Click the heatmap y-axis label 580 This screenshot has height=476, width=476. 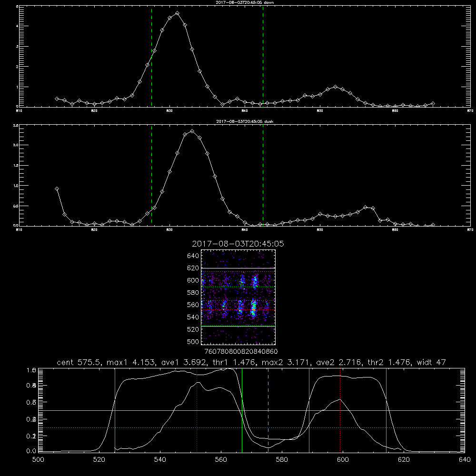(193, 293)
